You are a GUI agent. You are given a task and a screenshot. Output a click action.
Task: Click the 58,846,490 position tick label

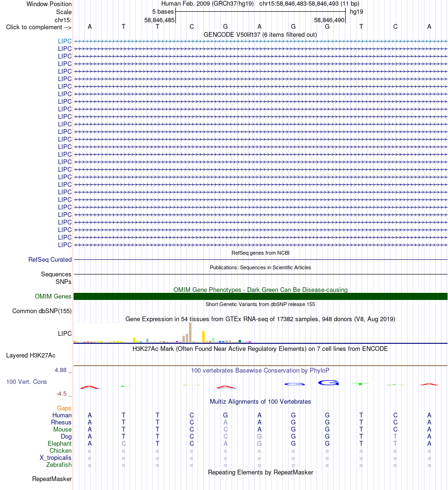pos(329,20)
